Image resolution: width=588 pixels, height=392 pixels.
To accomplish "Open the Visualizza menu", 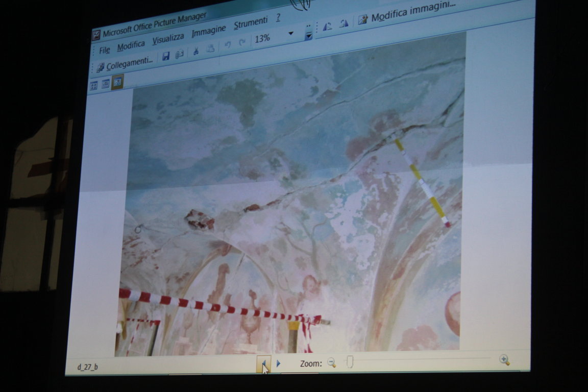I will click(x=168, y=38).
